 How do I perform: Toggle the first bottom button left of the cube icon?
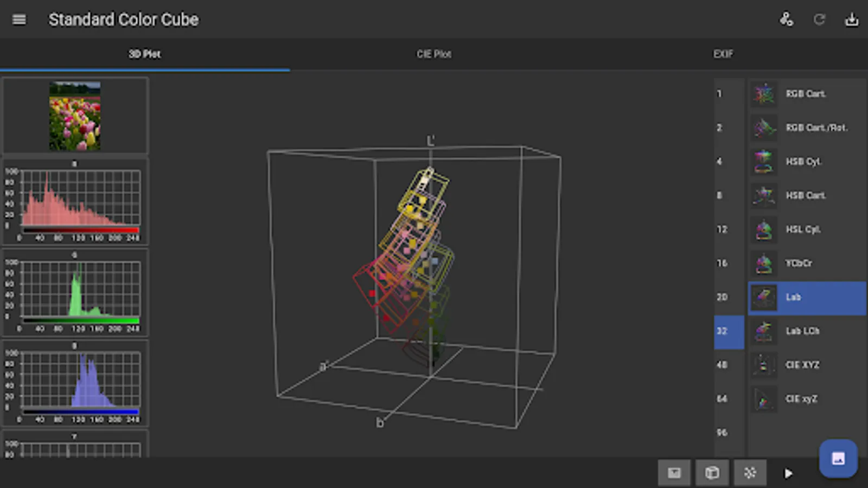(674, 473)
